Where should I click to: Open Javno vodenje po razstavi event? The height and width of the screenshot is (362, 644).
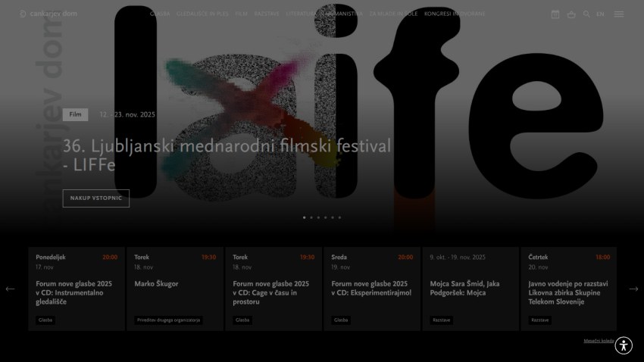coord(568,292)
